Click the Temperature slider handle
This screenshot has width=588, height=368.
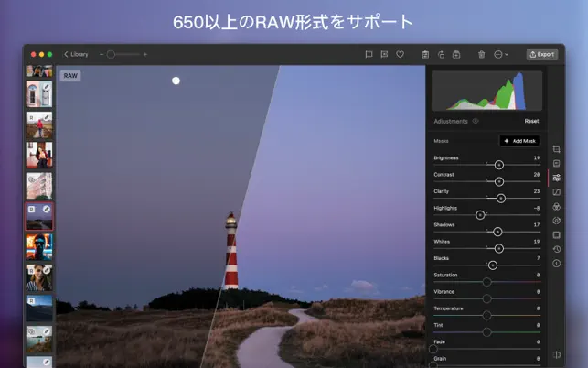point(486,316)
